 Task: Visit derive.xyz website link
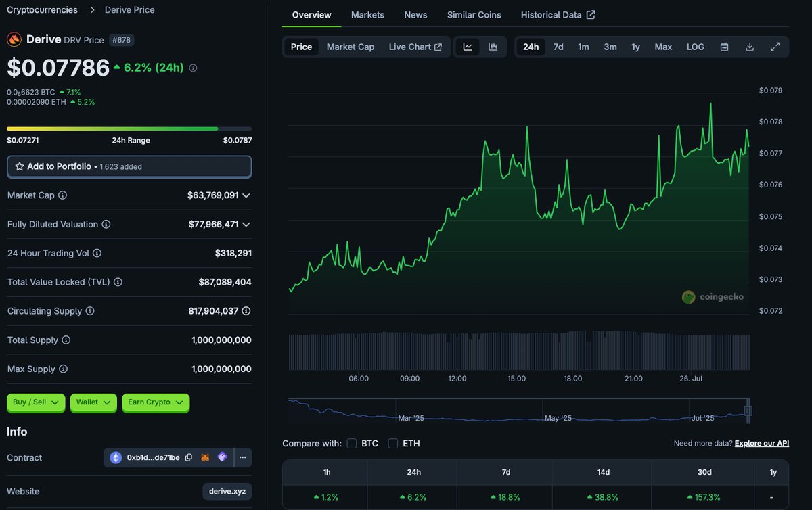227,492
